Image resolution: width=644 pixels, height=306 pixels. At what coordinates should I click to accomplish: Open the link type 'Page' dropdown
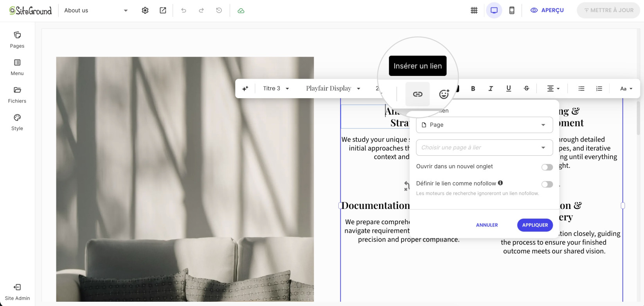pyautogui.click(x=484, y=125)
